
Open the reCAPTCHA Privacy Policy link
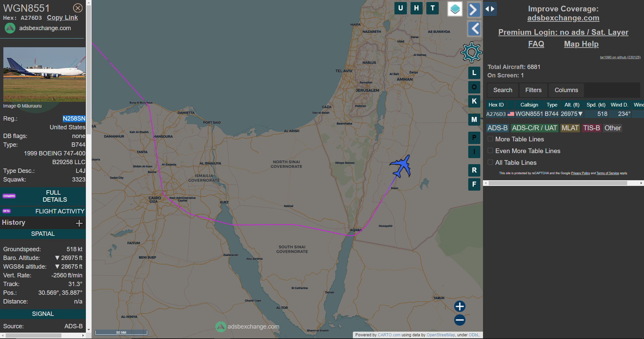point(580,173)
